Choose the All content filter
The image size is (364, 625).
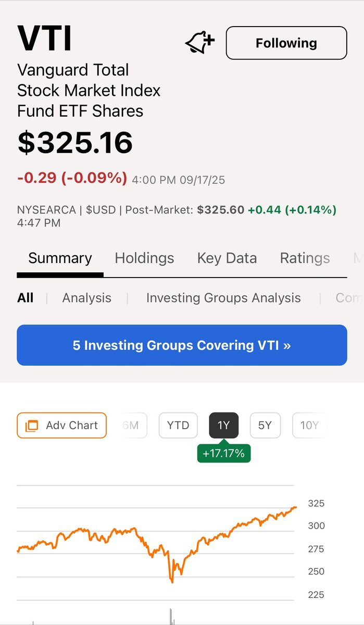coord(25,298)
